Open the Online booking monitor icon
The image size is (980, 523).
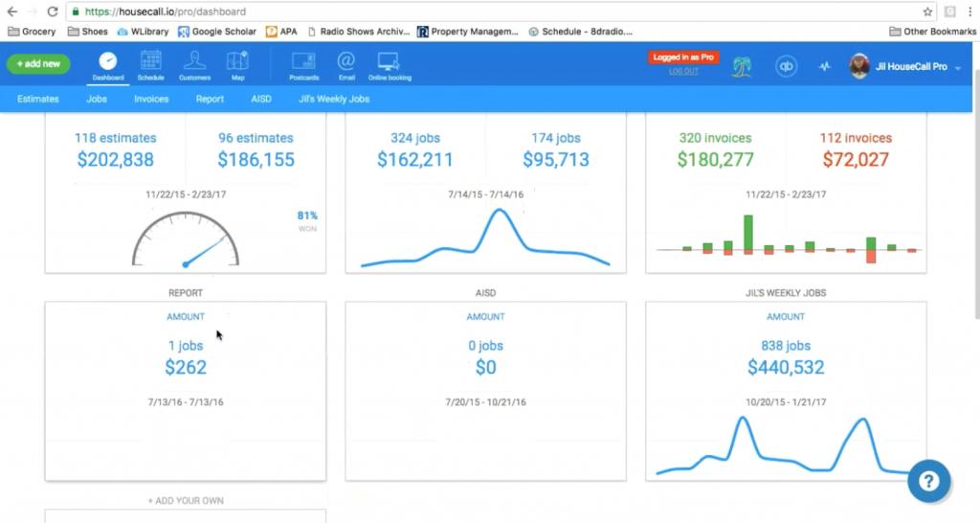390,66
